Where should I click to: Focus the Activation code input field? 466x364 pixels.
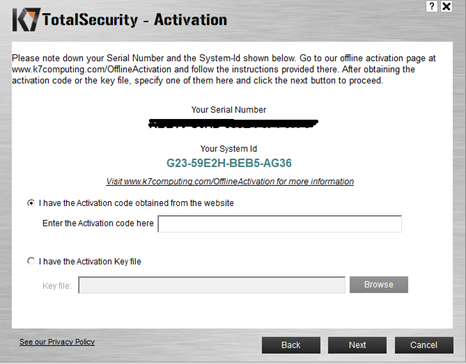click(280, 224)
